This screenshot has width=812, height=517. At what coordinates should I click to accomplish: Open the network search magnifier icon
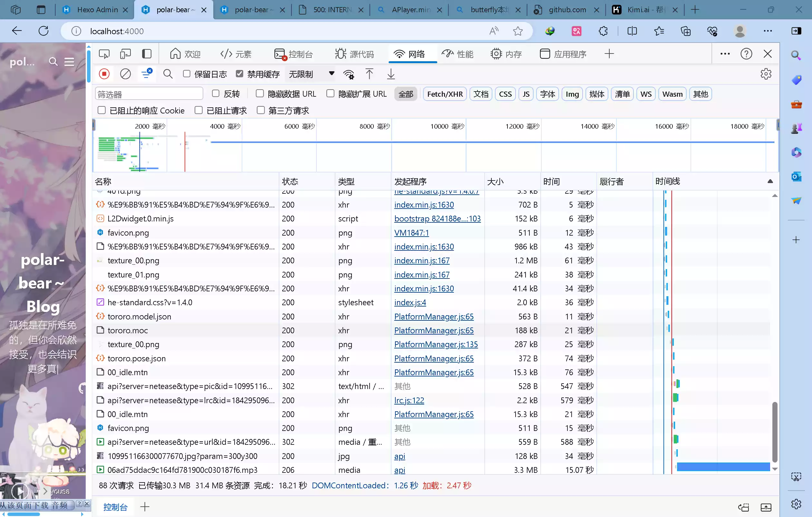(x=168, y=74)
